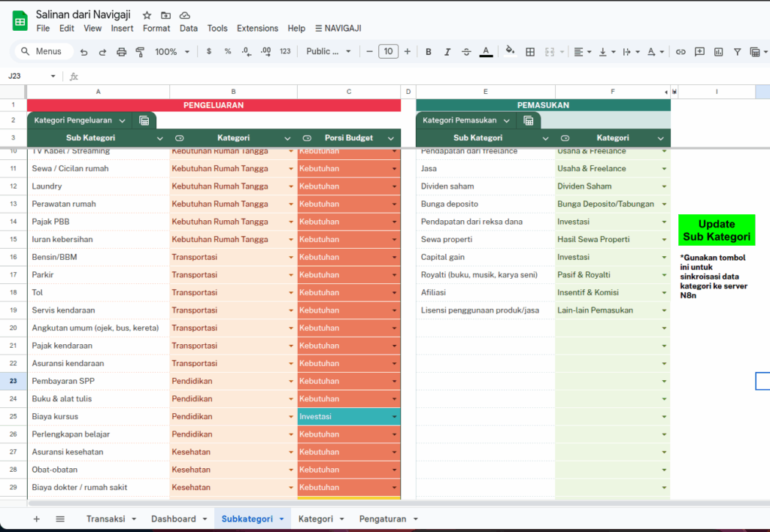Image resolution: width=770 pixels, height=532 pixels.
Task: Switch to the Dashboard sheet tab
Action: click(x=174, y=518)
